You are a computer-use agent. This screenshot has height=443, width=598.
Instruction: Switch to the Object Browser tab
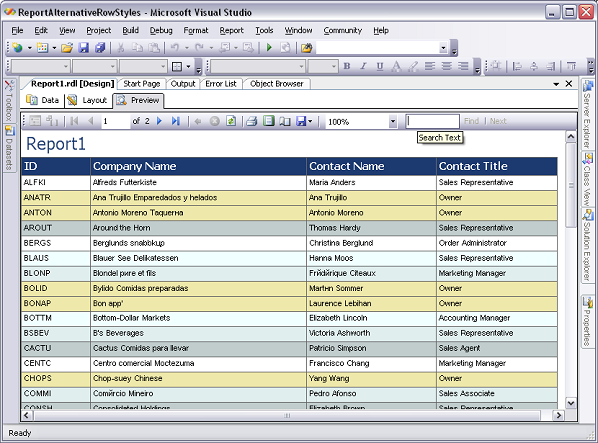(276, 83)
